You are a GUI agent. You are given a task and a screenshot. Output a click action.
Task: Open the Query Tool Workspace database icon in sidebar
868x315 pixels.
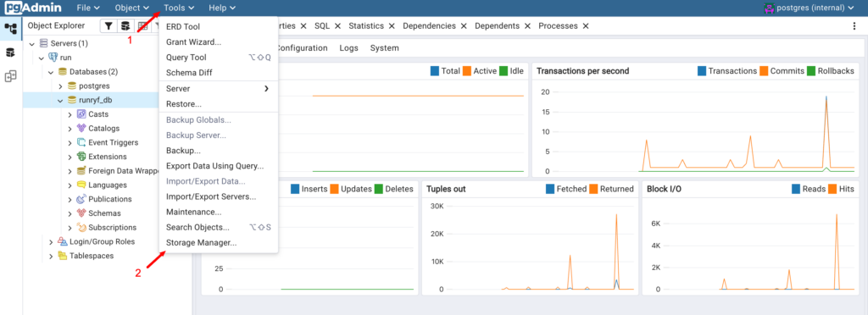click(10, 52)
